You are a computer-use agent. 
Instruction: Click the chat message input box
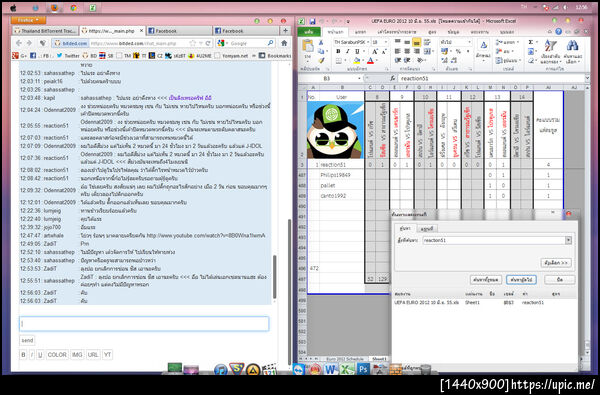point(144,324)
